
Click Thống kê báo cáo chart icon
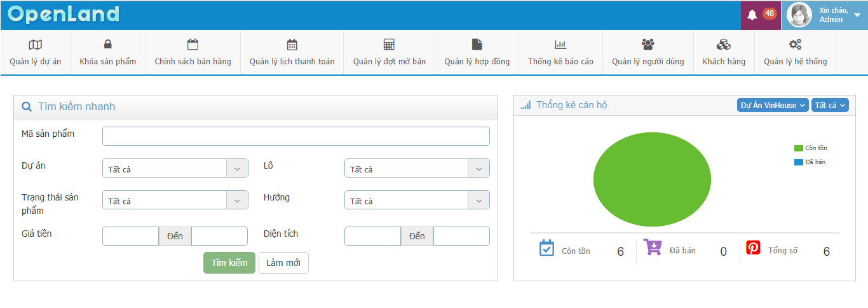[x=560, y=45]
